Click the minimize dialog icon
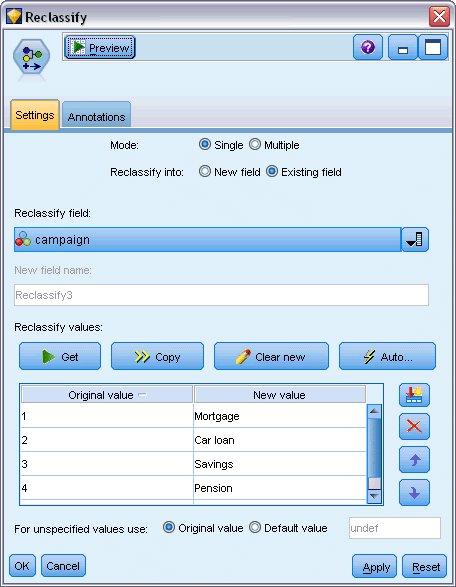This screenshot has width=456, height=587. pos(402,48)
